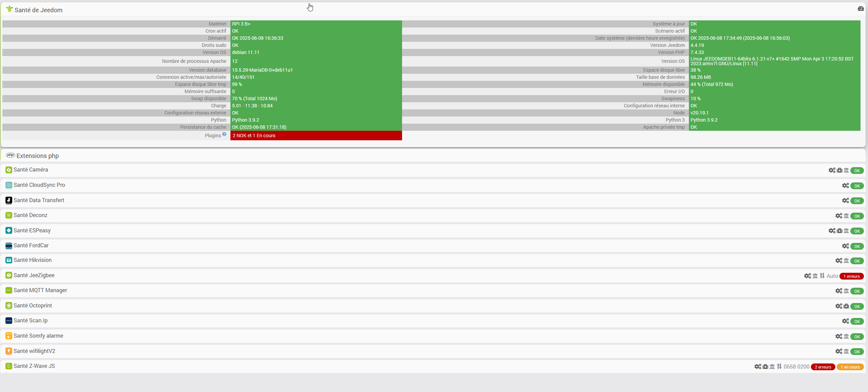Click the red '2 NOK et 1 En cours' cell

pos(316,136)
